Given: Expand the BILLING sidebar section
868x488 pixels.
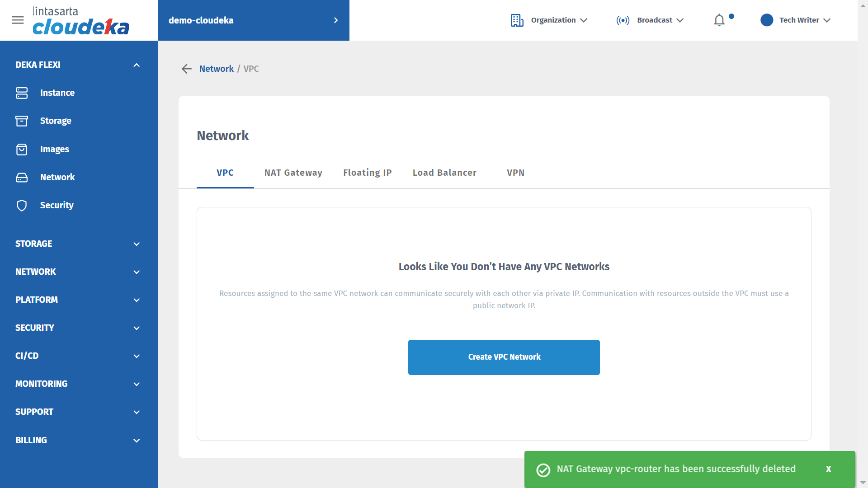Looking at the screenshot, I should 137,441.
